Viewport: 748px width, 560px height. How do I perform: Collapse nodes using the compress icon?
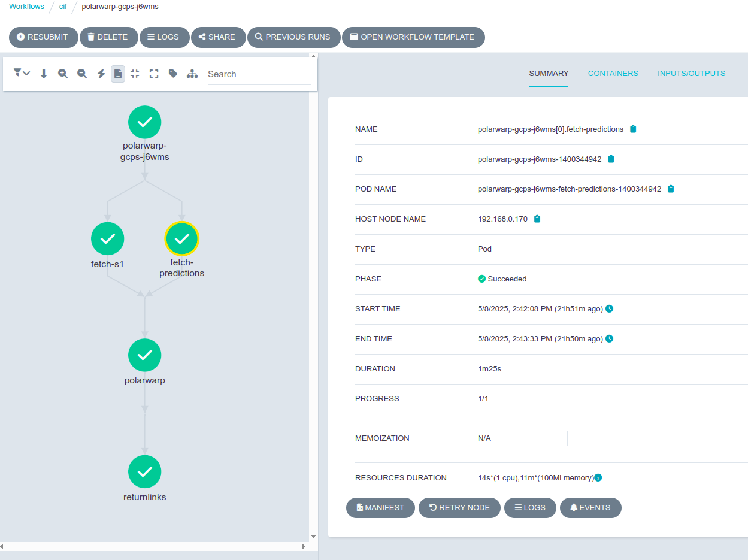(135, 74)
